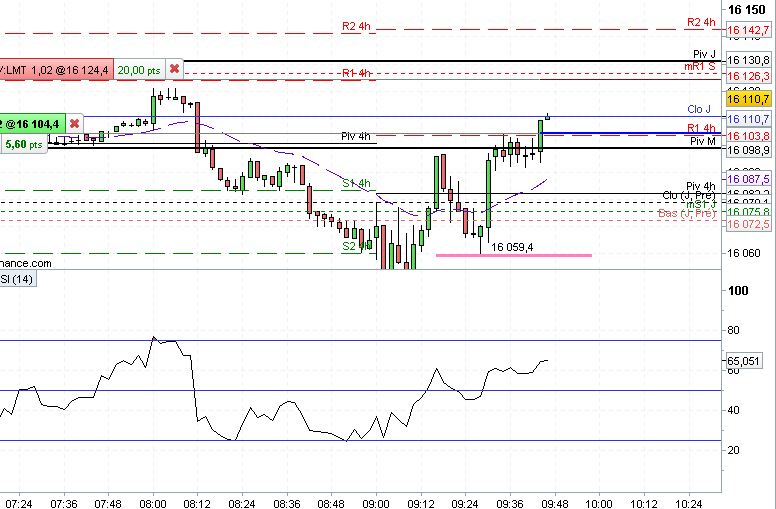Image resolution: width=776 pixels, height=509 pixels.
Task: Click the 10:24 time axis label
Action: (x=688, y=504)
